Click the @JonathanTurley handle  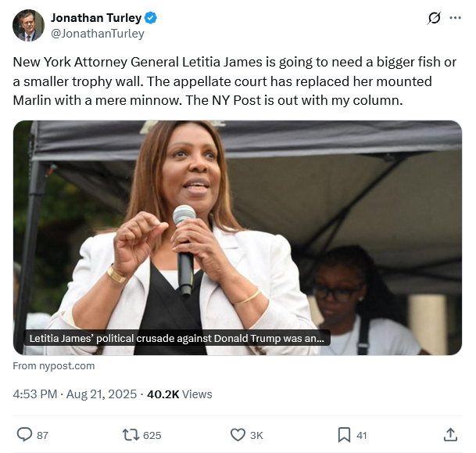pyautogui.click(x=98, y=34)
